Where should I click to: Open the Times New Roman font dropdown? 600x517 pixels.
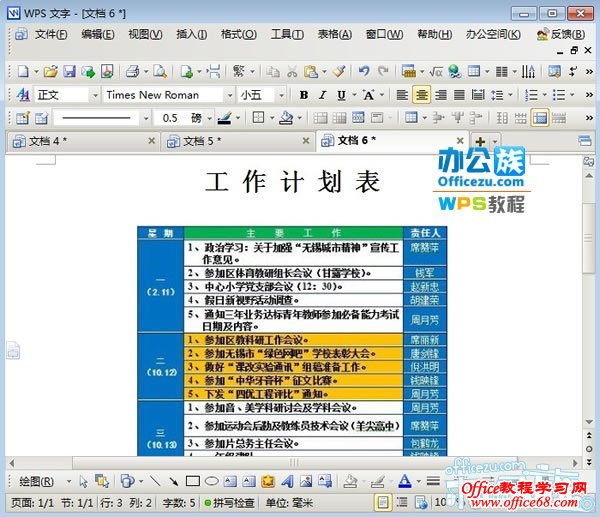(229, 95)
